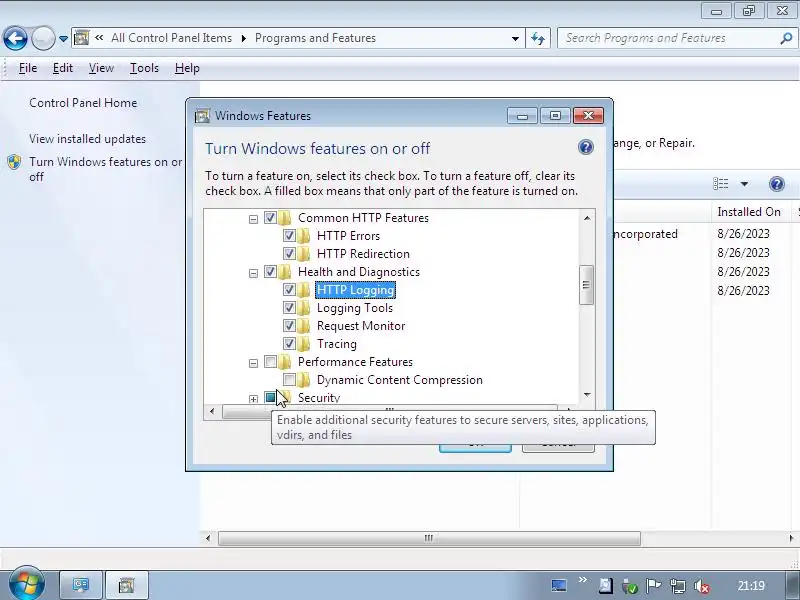
Task: Click the Forward navigation arrow
Action: tap(43, 38)
